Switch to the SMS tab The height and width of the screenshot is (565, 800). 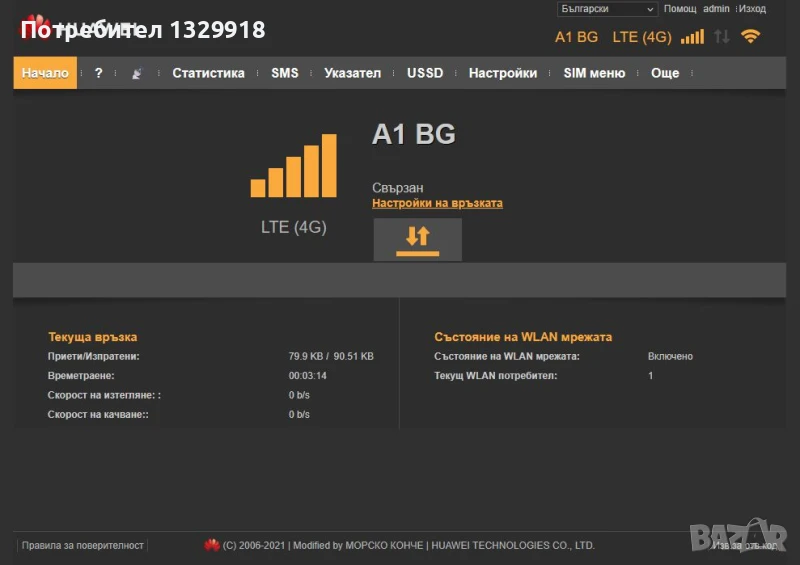285,73
